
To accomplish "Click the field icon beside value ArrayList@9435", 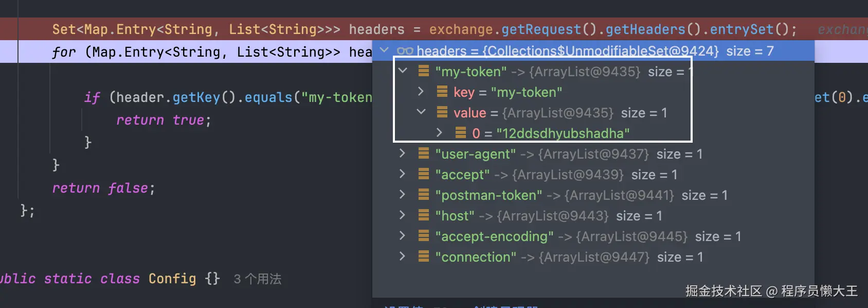I will click(442, 112).
